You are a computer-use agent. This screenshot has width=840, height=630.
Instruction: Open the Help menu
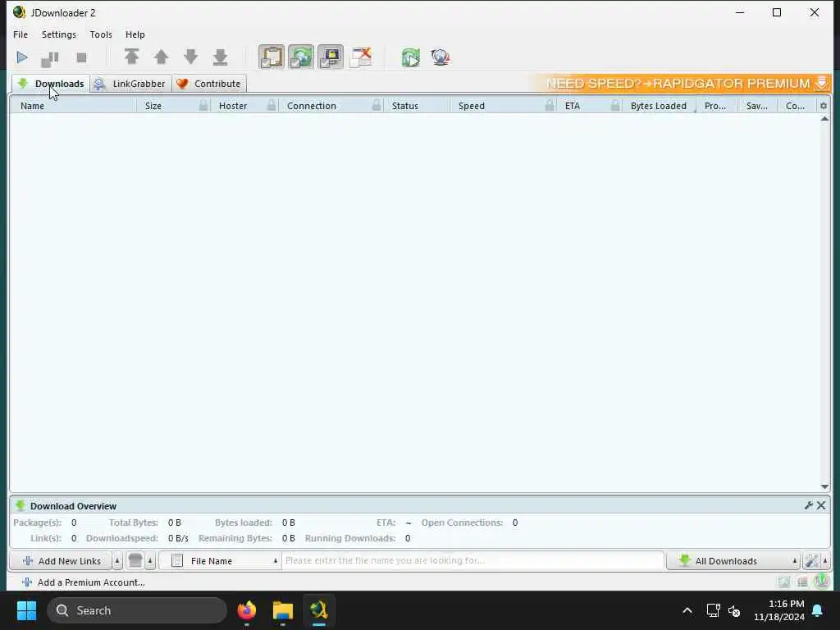(135, 34)
